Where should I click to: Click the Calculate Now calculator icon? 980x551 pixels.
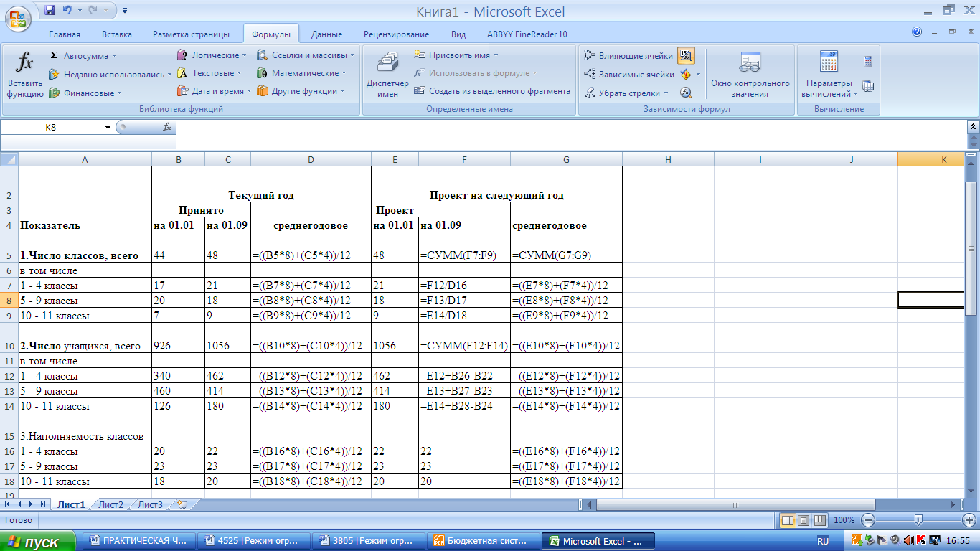(x=868, y=62)
